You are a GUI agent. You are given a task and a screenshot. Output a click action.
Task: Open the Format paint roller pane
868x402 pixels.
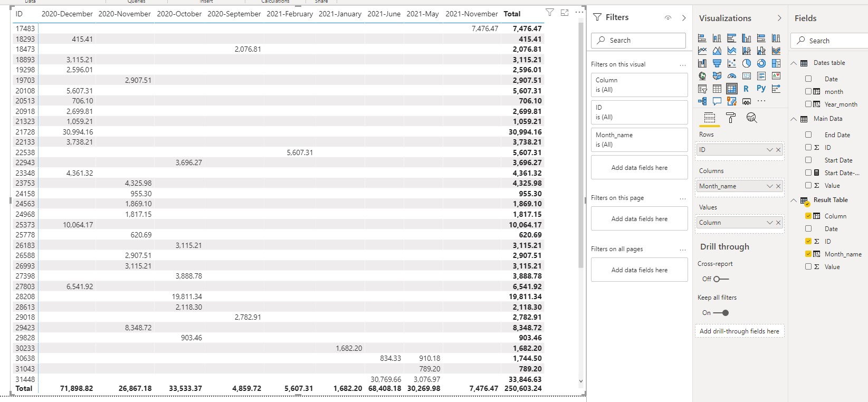[x=731, y=118]
